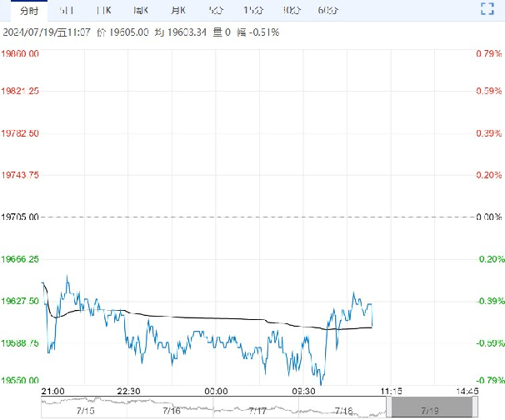The height and width of the screenshot is (420, 505).
Task: Select the 日K daily candlestick tab
Action: [x=103, y=10]
